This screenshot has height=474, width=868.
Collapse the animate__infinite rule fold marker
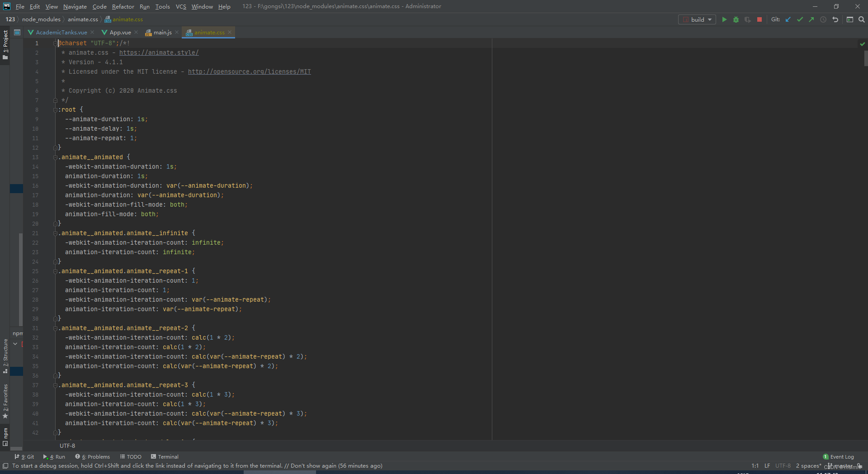[x=55, y=233]
